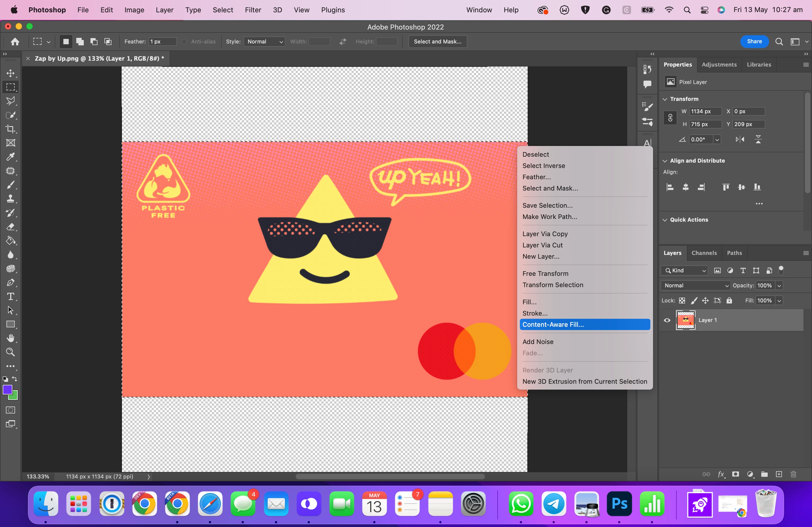Click the Flip horizontal icon in Transform

coord(740,140)
